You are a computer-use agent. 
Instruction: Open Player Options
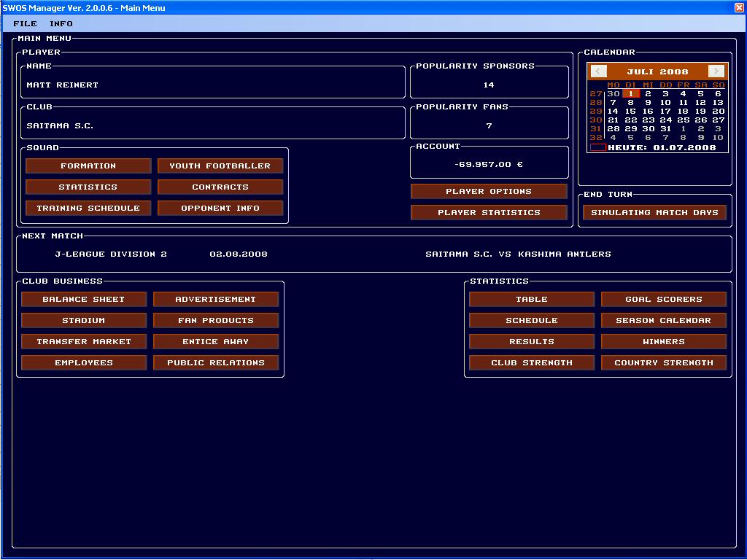pos(489,192)
